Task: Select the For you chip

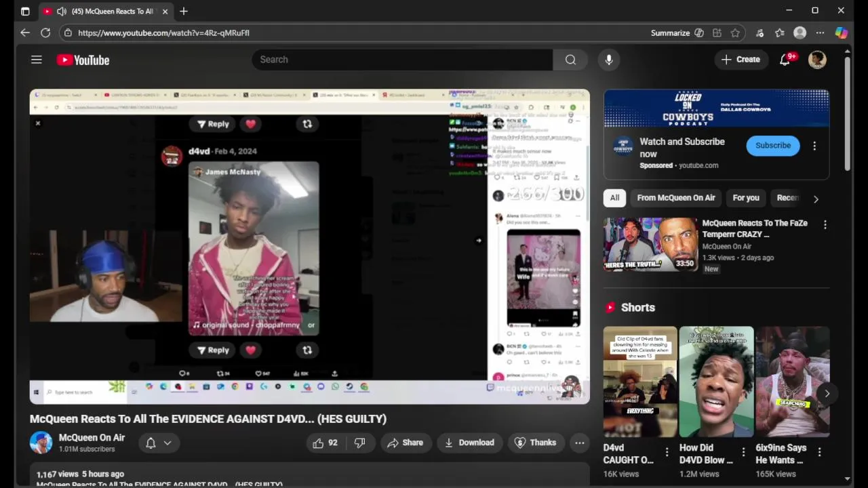Action: [746, 198]
